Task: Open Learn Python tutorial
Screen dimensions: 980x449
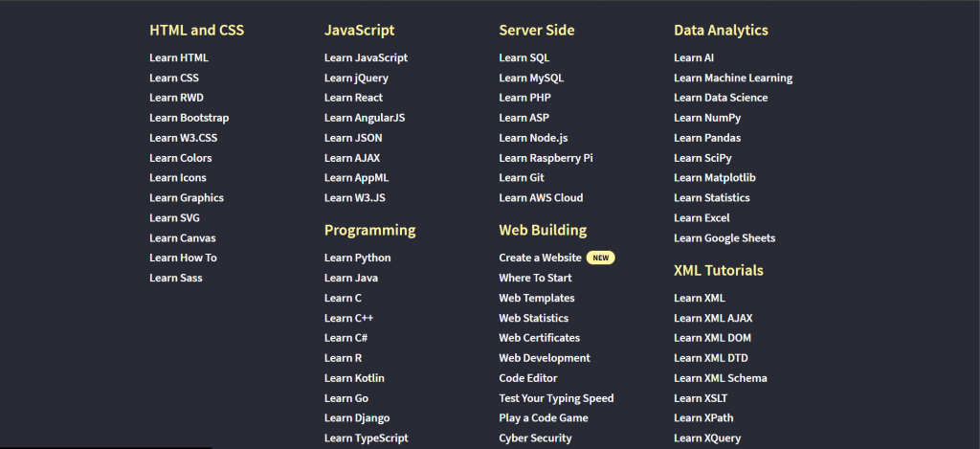Action: tap(358, 258)
